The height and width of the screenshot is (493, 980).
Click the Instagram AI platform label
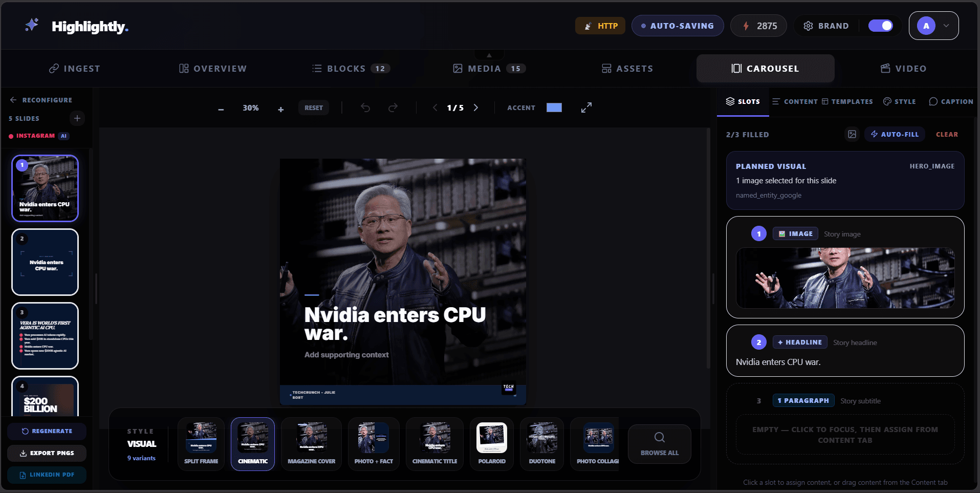39,136
